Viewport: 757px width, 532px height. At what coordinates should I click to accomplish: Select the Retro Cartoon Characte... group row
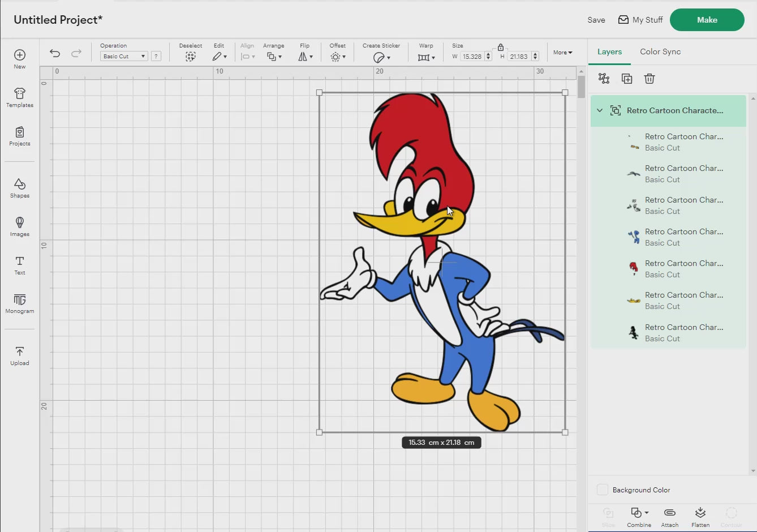[x=669, y=110]
